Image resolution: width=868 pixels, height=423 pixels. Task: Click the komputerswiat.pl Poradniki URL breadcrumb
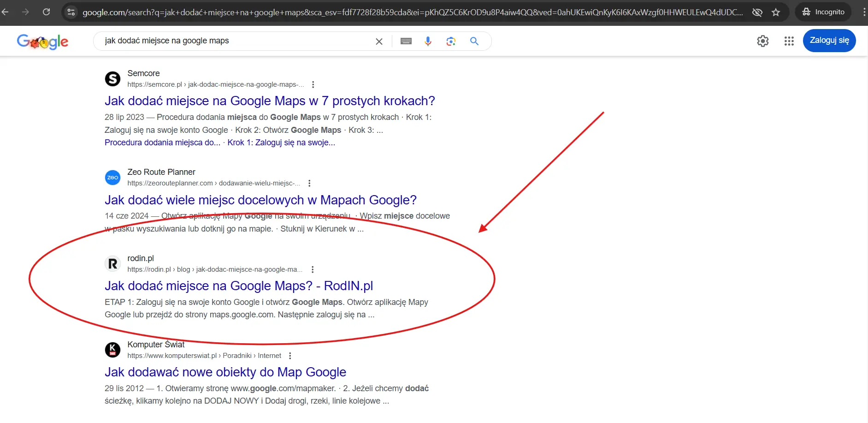[204, 356]
